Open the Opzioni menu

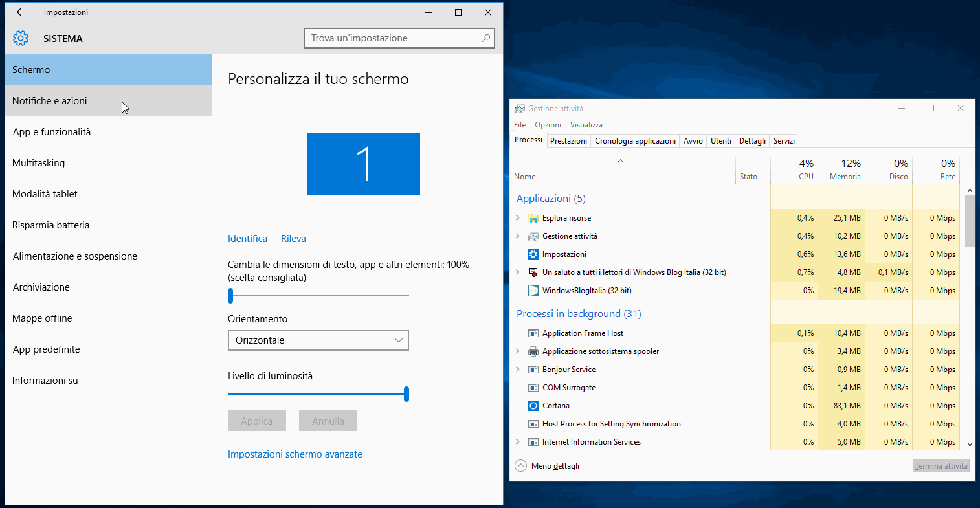548,125
